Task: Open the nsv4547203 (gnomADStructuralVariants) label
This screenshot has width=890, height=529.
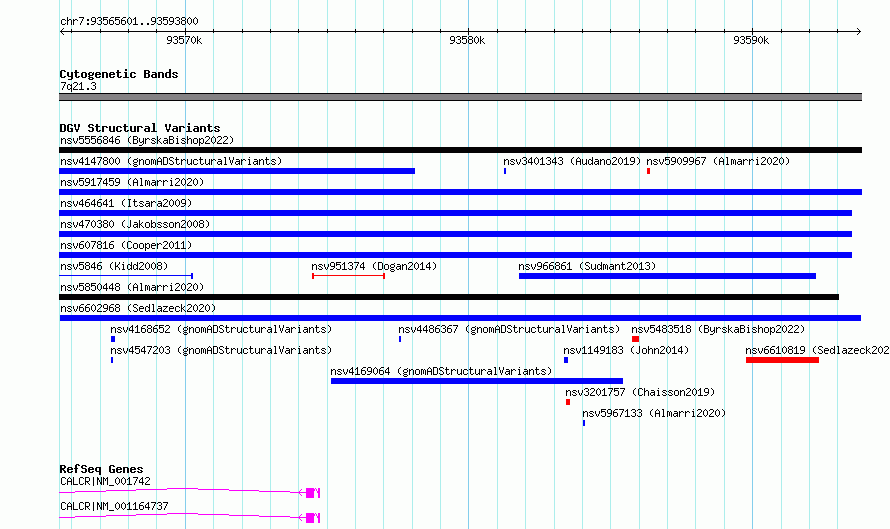Action: (x=221, y=350)
